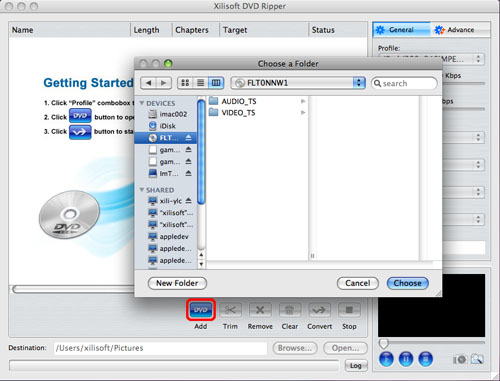The height and width of the screenshot is (381, 500).
Task: Click Browse... for destination
Action: [x=295, y=348]
